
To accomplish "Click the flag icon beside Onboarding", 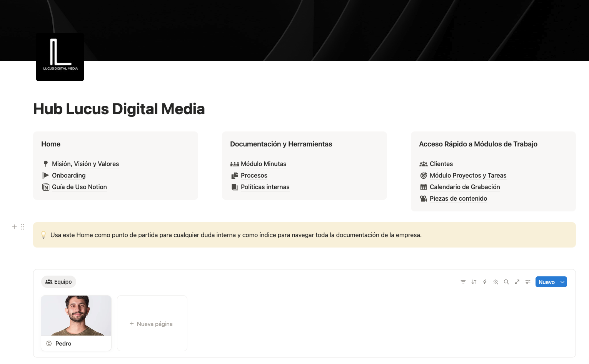I will pos(46,175).
